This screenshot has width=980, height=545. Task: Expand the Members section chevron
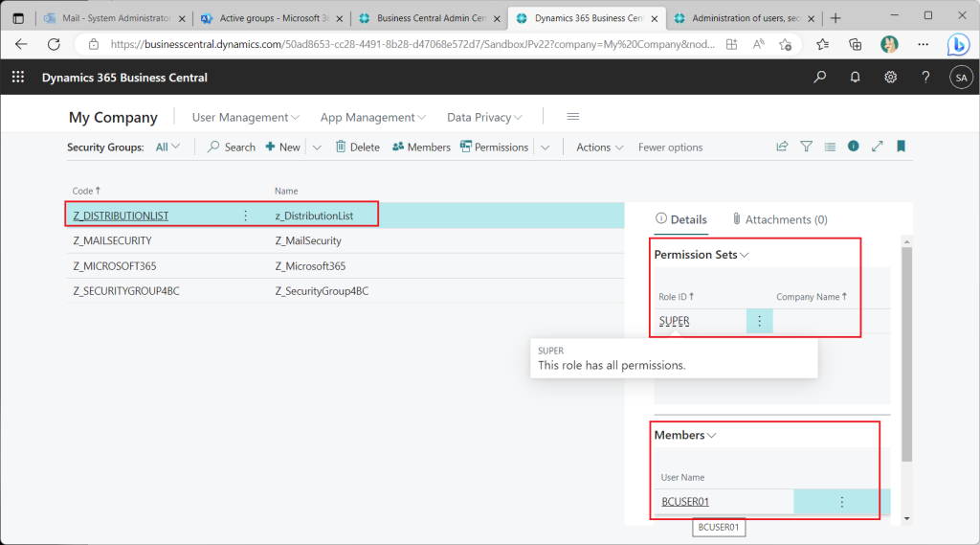tap(711, 435)
